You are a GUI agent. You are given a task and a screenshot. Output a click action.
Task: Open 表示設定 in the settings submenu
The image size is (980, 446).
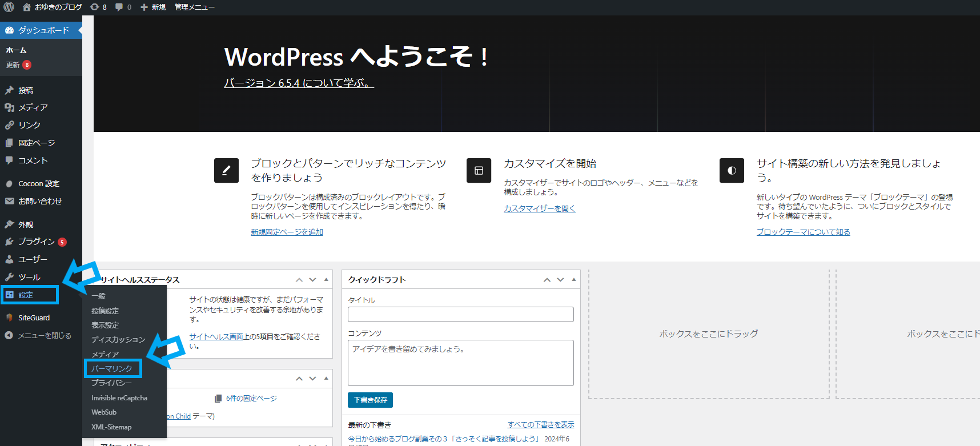pos(105,325)
